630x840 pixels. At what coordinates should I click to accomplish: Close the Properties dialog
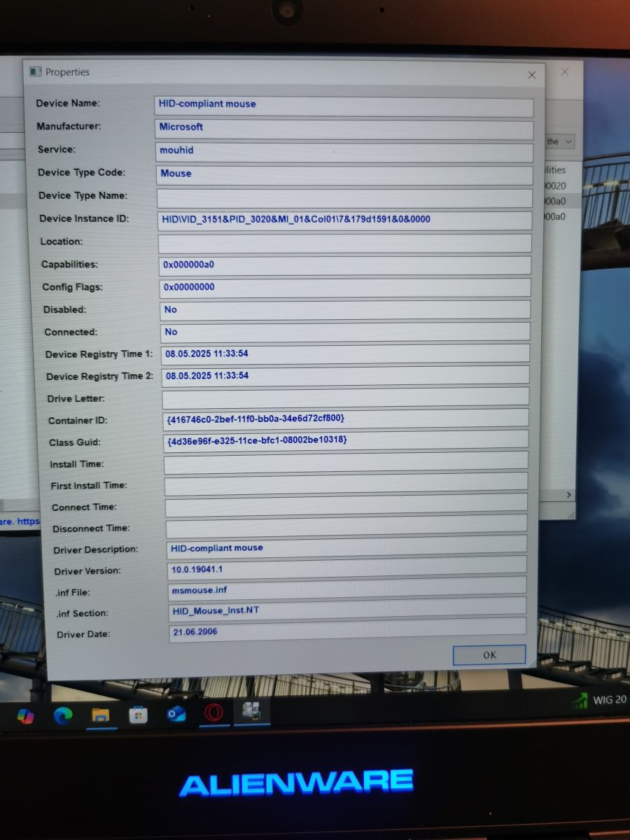532,75
